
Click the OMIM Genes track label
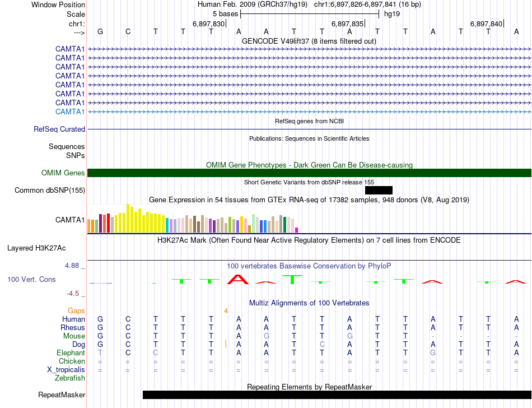coord(63,173)
